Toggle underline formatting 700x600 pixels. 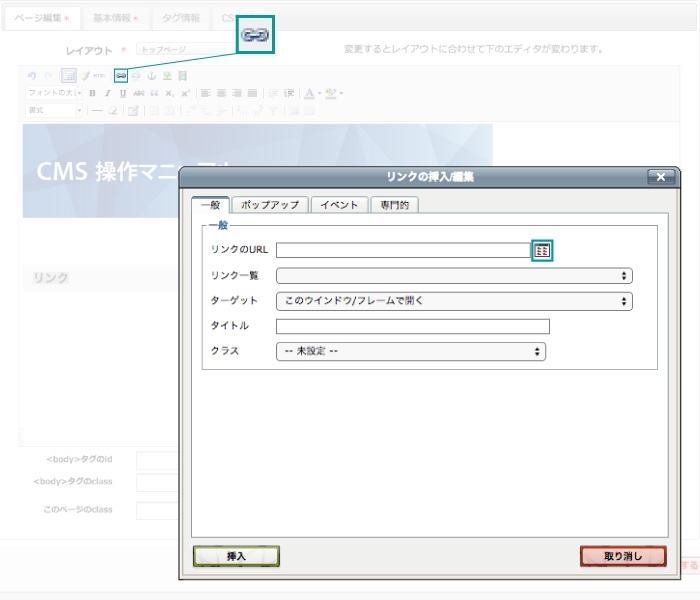point(123,93)
